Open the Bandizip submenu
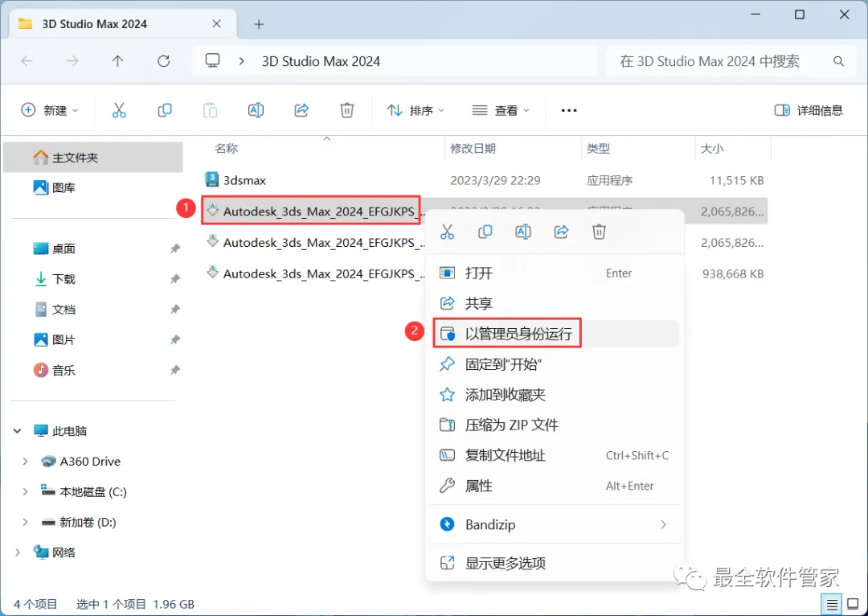 (662, 524)
